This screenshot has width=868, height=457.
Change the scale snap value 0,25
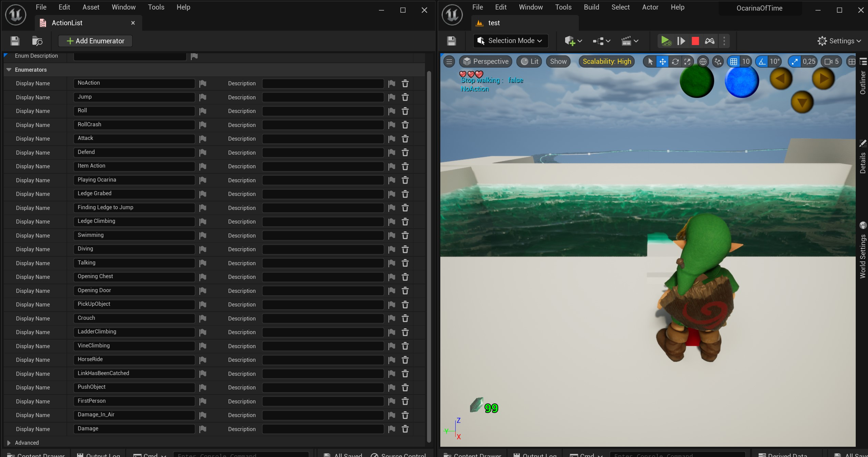pos(809,62)
